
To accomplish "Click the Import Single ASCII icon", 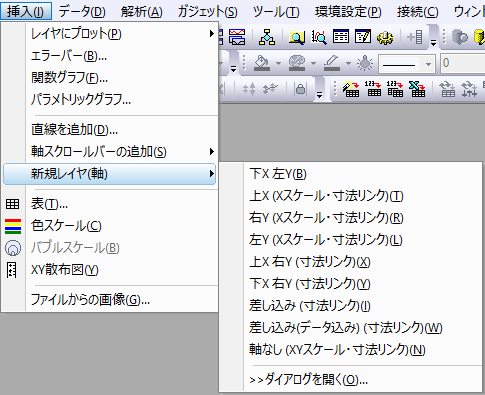I will pos(373,89).
